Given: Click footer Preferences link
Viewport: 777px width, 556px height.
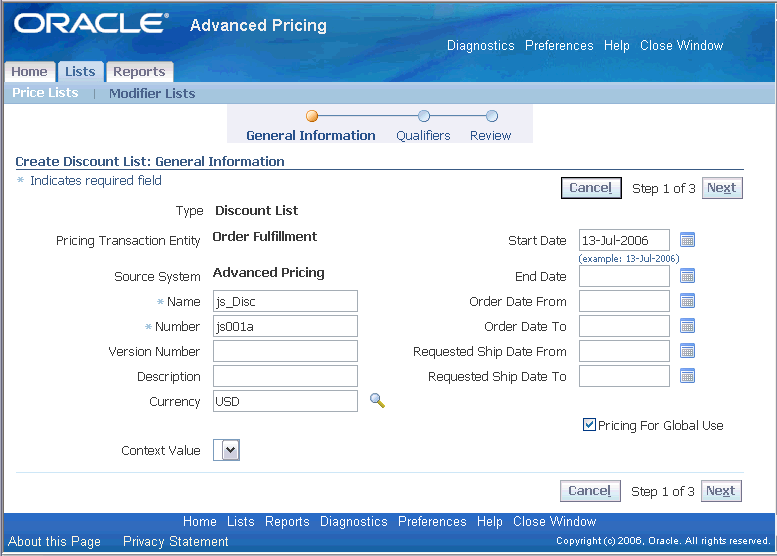Looking at the screenshot, I should click(x=432, y=522).
